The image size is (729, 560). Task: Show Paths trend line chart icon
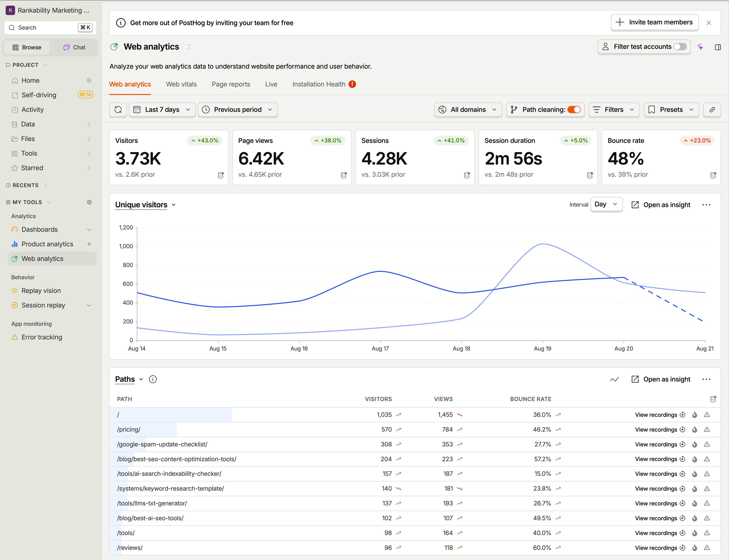(x=614, y=379)
